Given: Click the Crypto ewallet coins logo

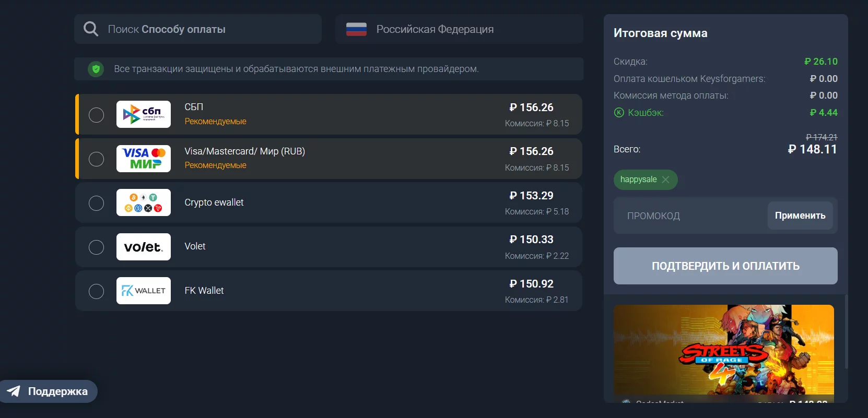Looking at the screenshot, I should tap(144, 202).
